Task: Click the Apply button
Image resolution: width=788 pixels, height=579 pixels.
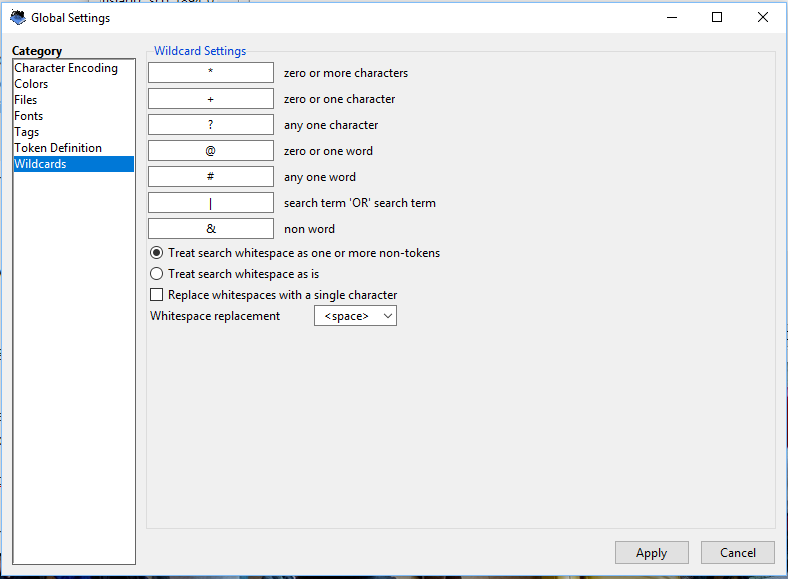Action: (651, 553)
